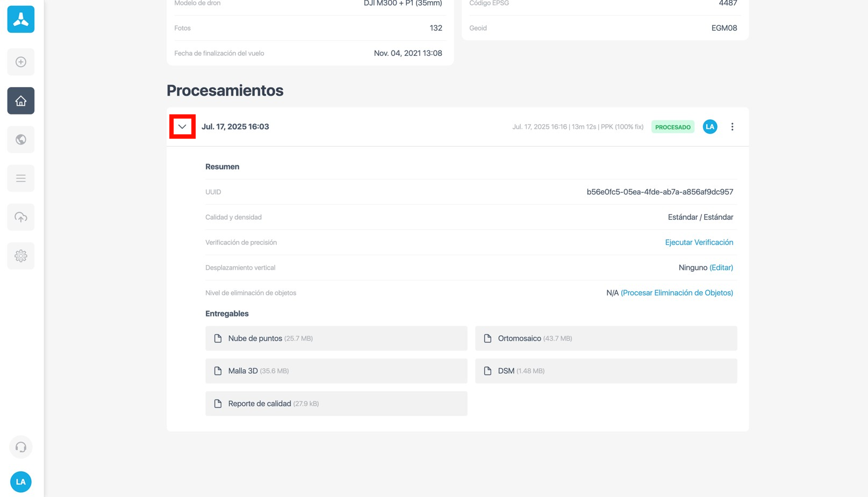The height and width of the screenshot is (497, 868).
Task: Download Nube de puntos deliverable
Action: [x=336, y=338]
